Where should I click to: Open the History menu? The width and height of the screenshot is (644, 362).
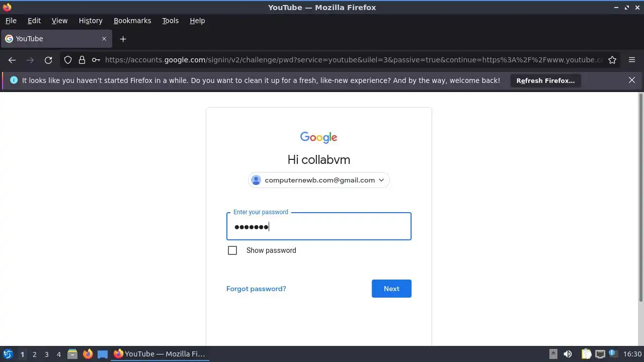click(91, 21)
